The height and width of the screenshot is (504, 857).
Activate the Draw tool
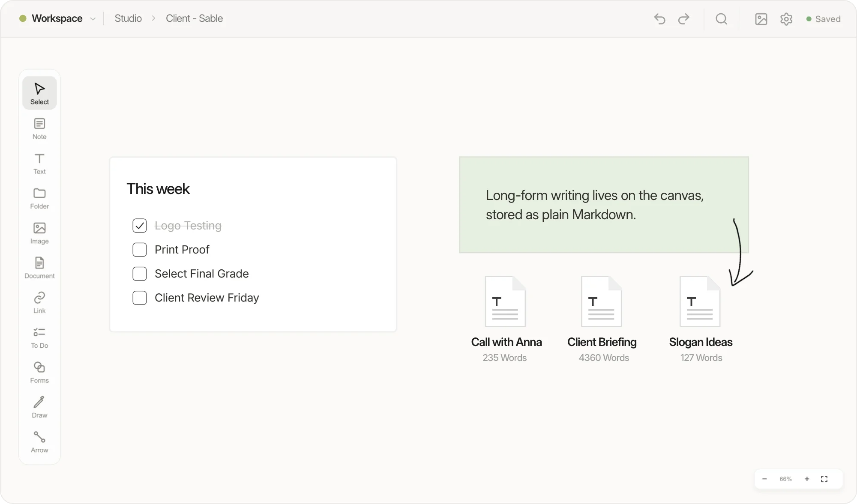coord(39,407)
